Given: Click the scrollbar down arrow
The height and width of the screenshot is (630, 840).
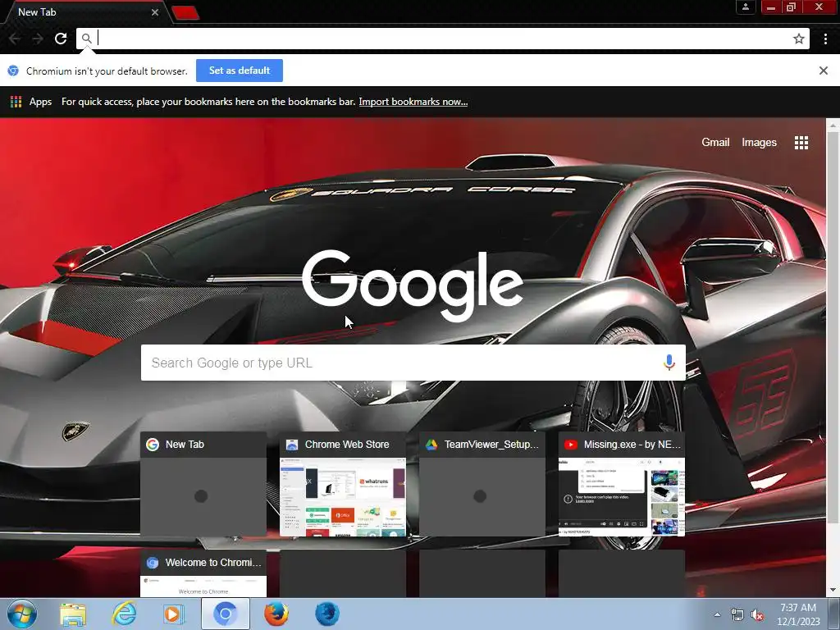Looking at the screenshot, I should [x=832, y=591].
